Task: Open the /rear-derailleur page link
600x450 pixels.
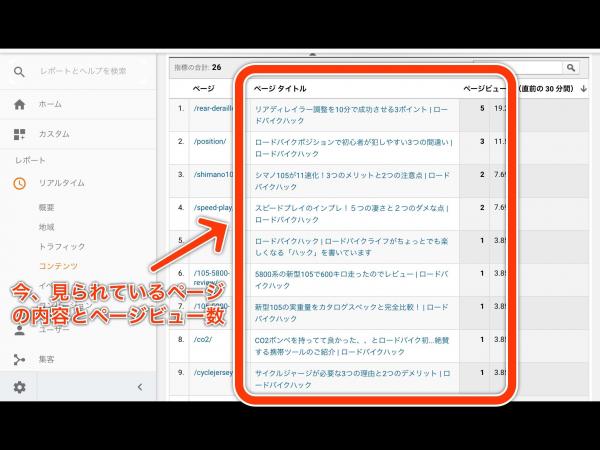Action: [213, 108]
